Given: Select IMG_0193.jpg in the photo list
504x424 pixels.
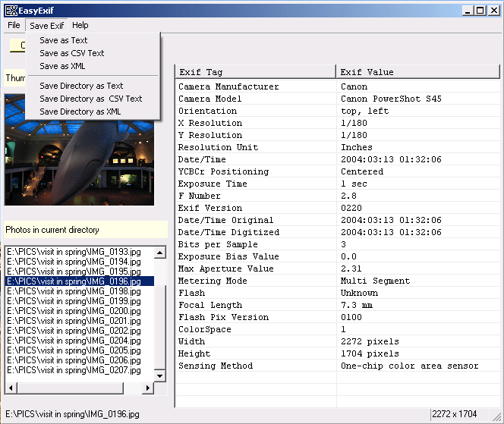Looking at the screenshot, I should click(80, 252).
